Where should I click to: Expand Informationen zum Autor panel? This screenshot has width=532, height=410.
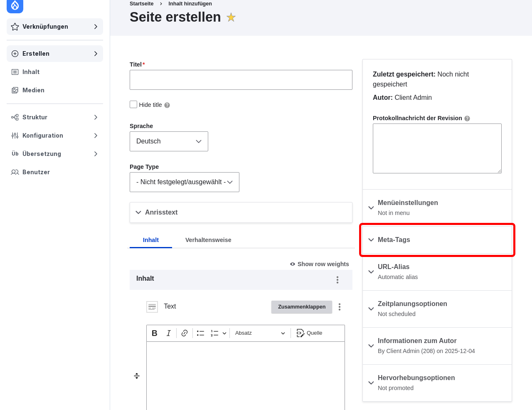437,346
